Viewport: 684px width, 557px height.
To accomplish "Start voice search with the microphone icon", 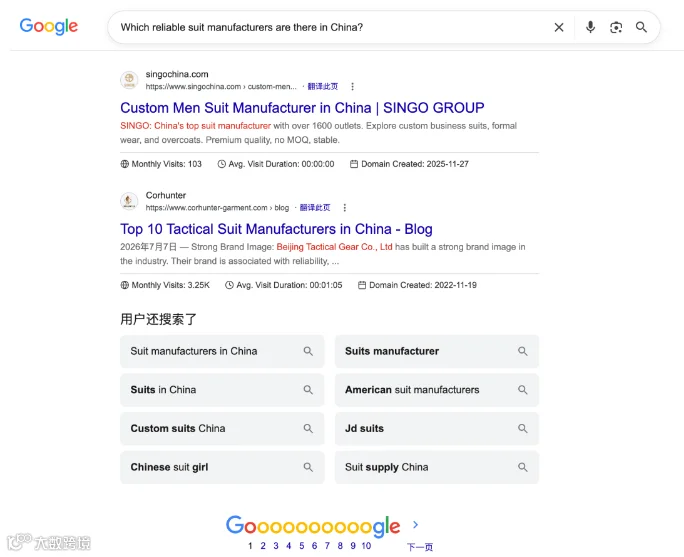I will tap(590, 27).
